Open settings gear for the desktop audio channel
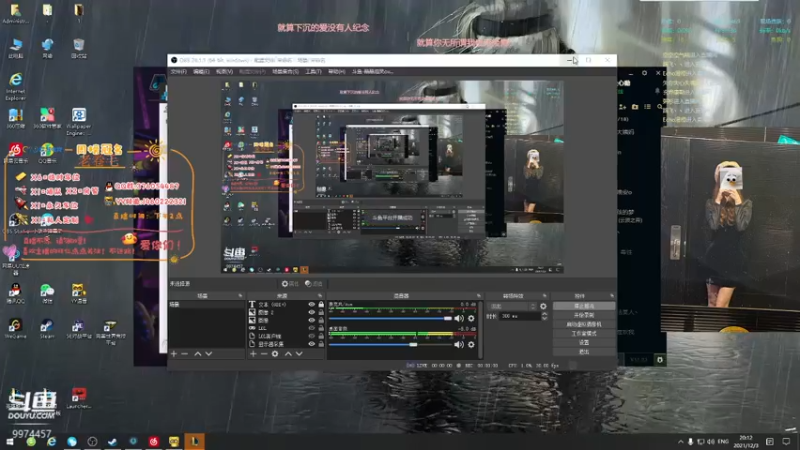800x450 pixels. (x=471, y=344)
